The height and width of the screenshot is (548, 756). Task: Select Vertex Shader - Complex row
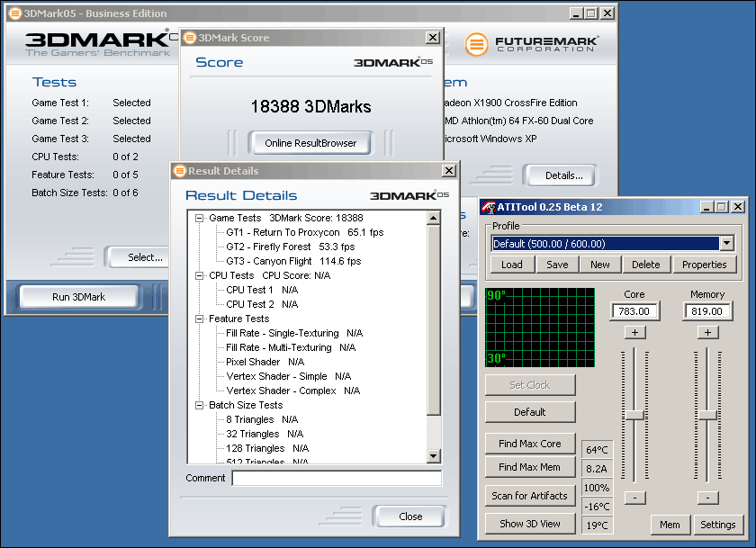[x=293, y=391]
